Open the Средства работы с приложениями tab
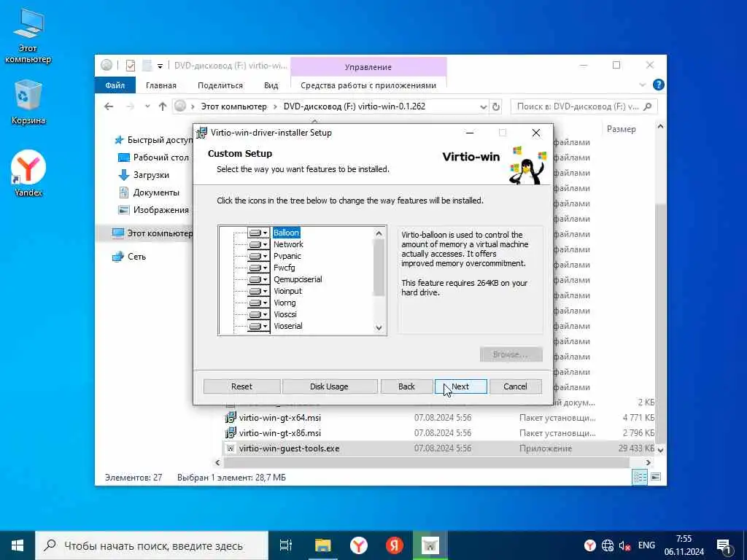 tap(368, 85)
